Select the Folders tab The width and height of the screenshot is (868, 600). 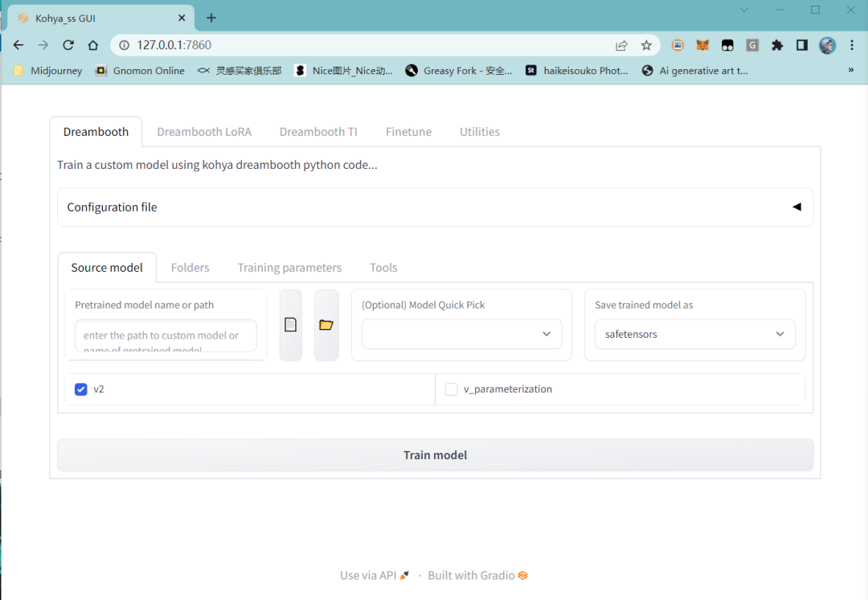pyautogui.click(x=190, y=268)
